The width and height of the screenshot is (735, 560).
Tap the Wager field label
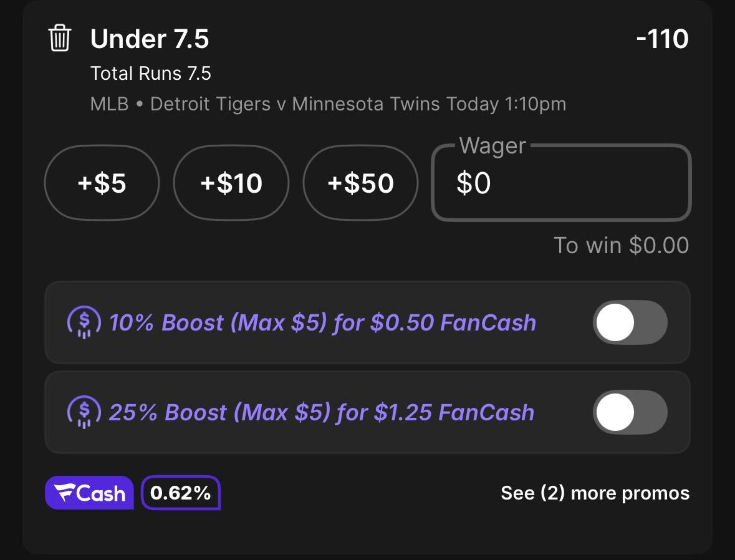492,145
